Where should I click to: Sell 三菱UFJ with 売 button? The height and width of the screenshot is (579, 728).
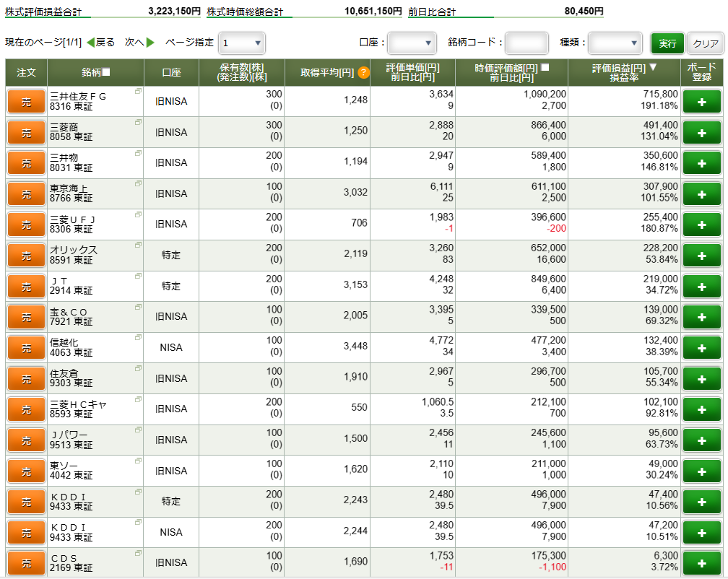click(x=27, y=225)
